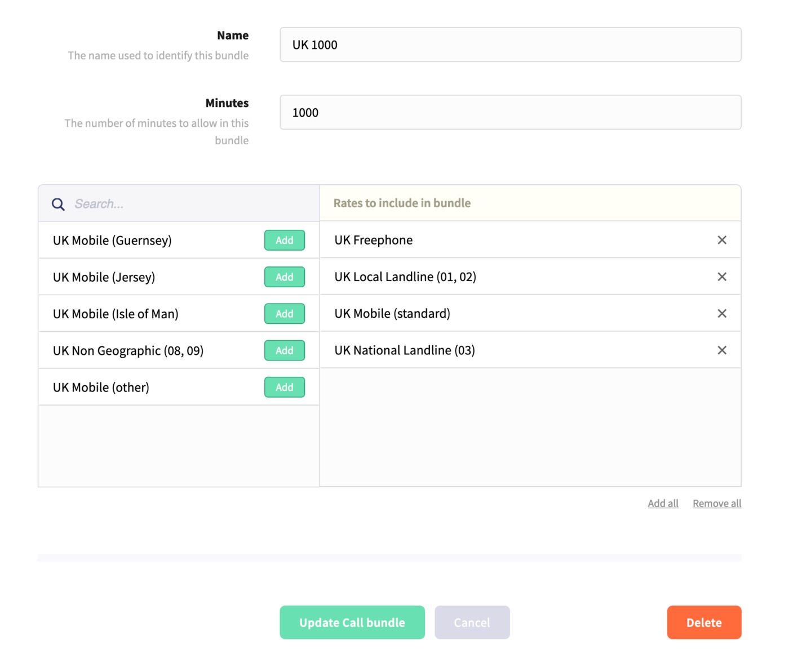Click Update Call bundle button
The width and height of the screenshot is (789, 672).
coord(352,622)
